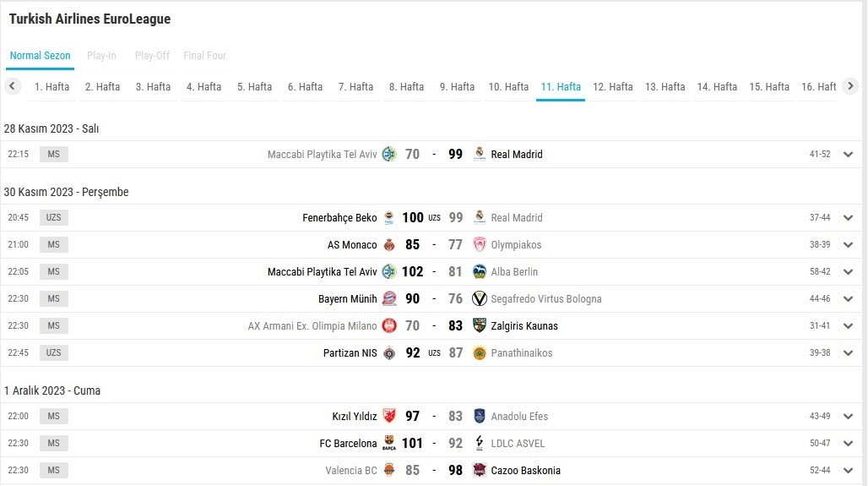Select the 12. Hafta week tab
868x486 pixels.
(613, 87)
